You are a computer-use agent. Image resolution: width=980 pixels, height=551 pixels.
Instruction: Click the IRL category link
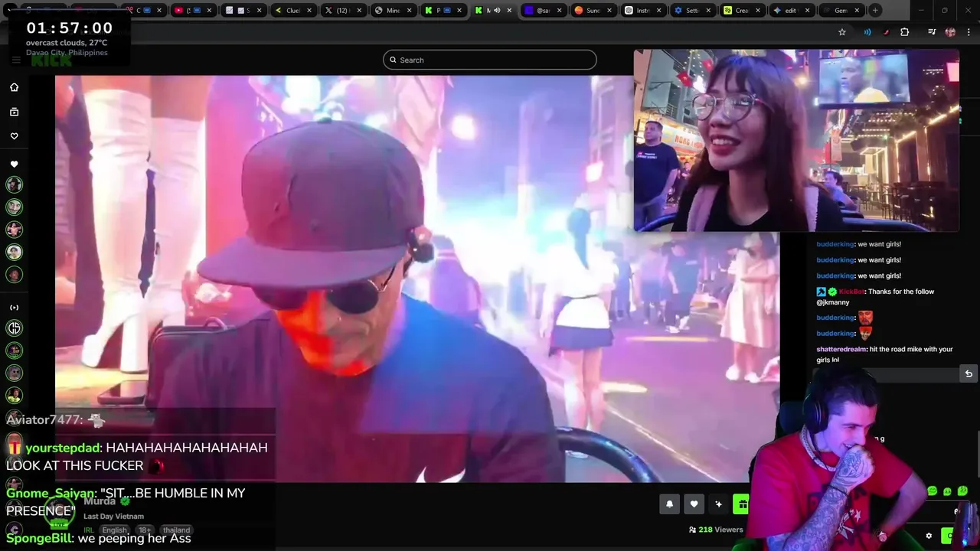(89, 530)
